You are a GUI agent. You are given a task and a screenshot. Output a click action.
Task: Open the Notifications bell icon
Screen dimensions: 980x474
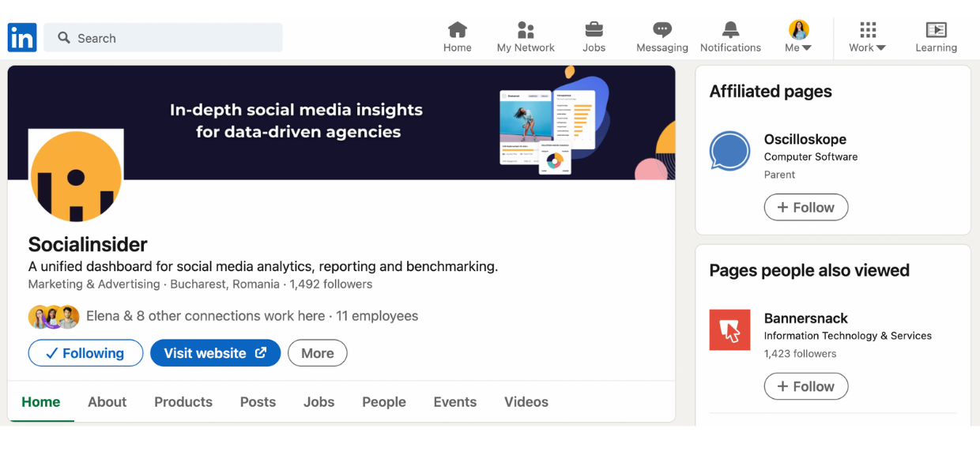[730, 30]
